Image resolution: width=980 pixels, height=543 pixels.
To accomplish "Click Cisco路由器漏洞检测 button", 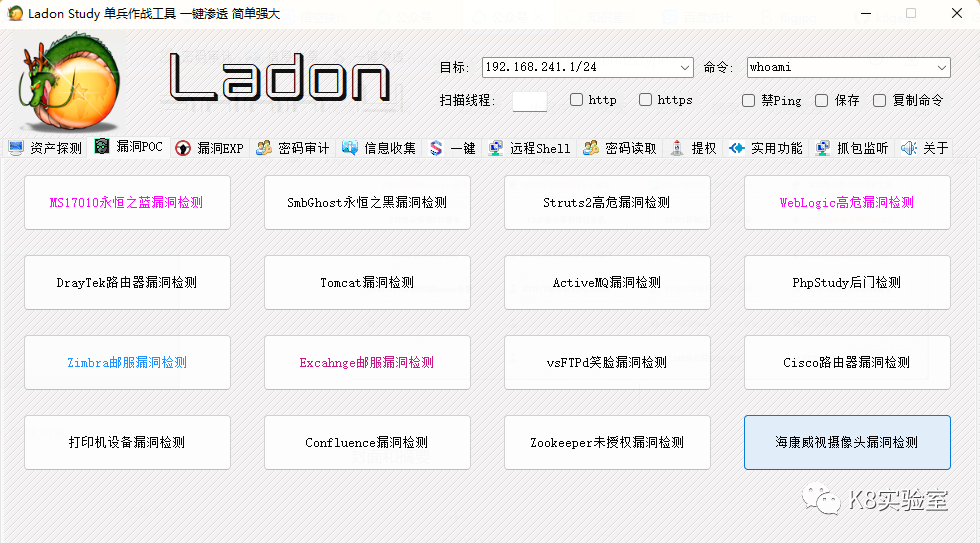I will pyautogui.click(x=848, y=362).
